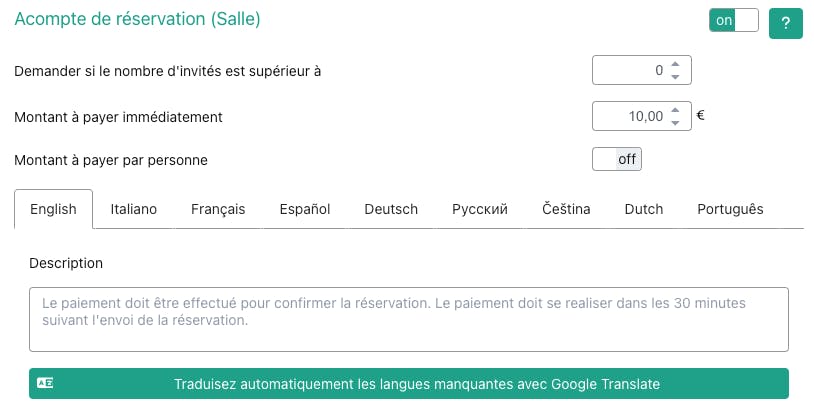Screen dimensions: 814x420
Task: Click the guest number input field
Action: pos(642,70)
